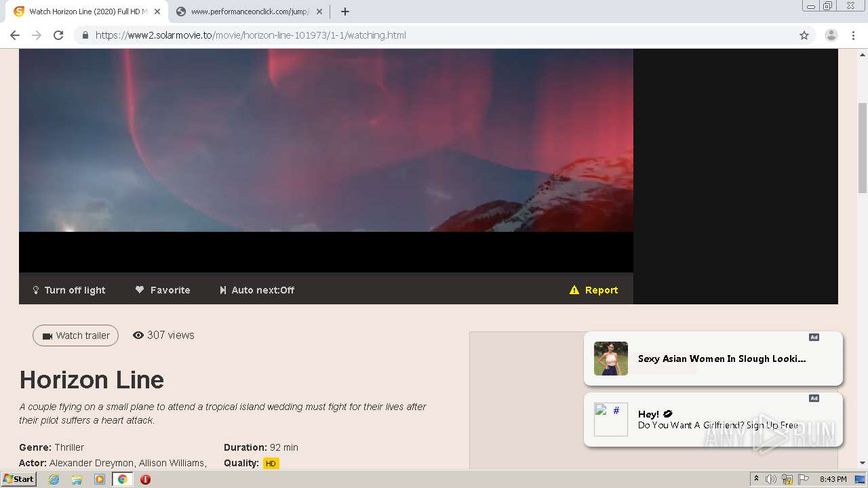
Task: Click the Horizon Line title heading
Action: pos(92,380)
